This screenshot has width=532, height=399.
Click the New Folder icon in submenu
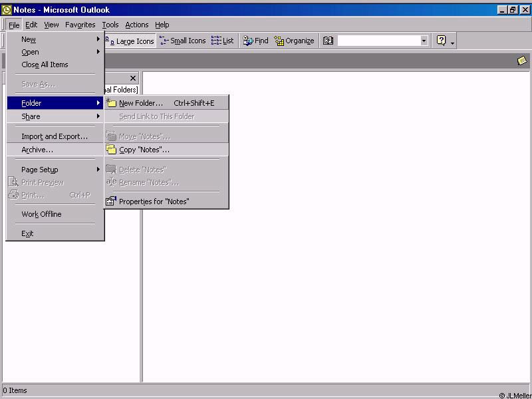tap(111, 103)
